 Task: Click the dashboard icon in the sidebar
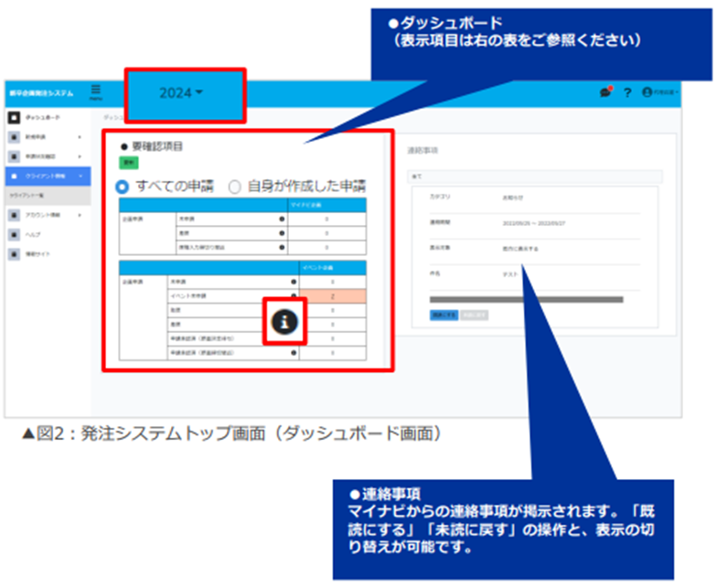point(13,118)
